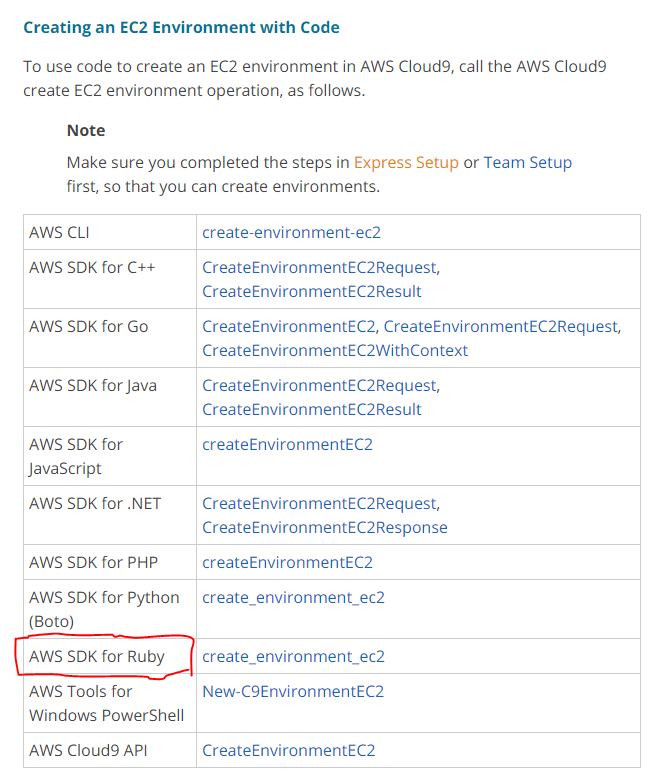This screenshot has width=662, height=777.
Task: Click the 'AWS SDK for PHP' cell
Action: point(110,562)
